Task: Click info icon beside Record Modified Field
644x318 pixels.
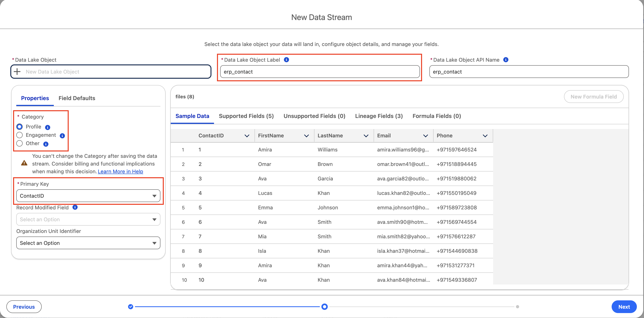Action: tap(75, 207)
